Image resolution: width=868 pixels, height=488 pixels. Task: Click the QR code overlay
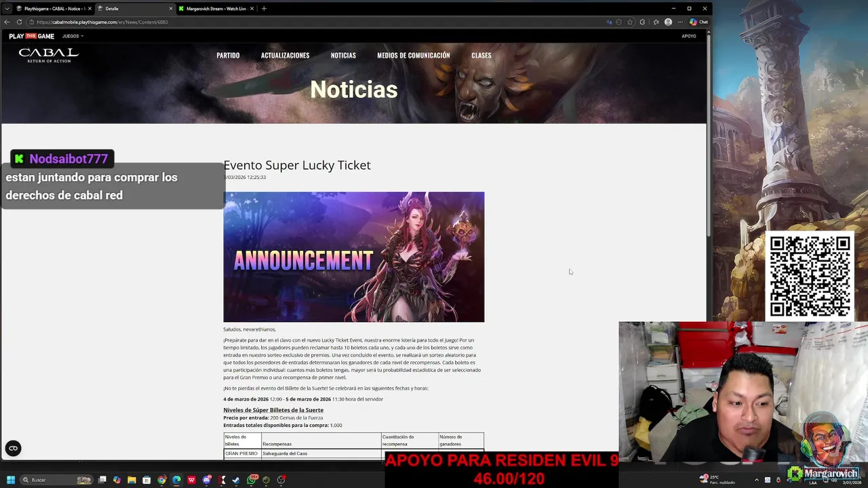click(810, 276)
